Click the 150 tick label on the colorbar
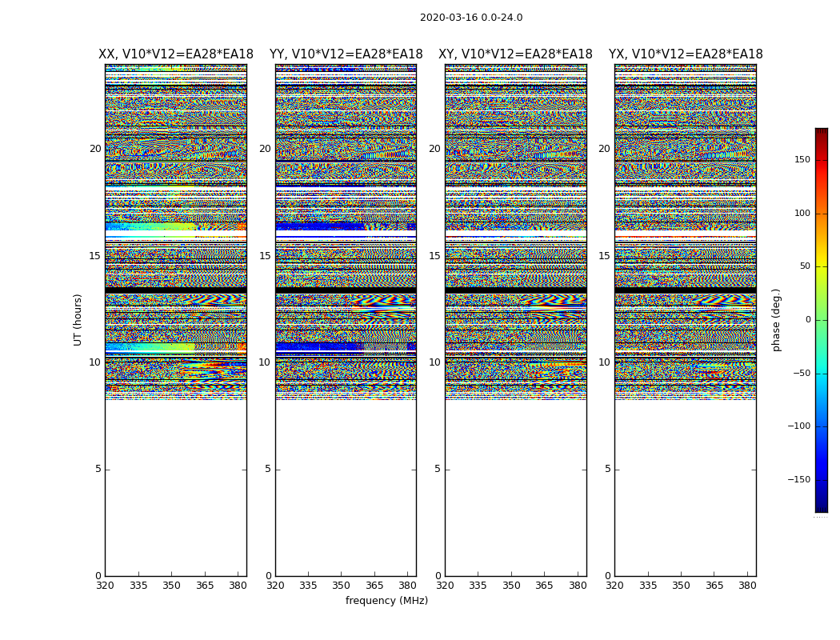 coord(802,160)
